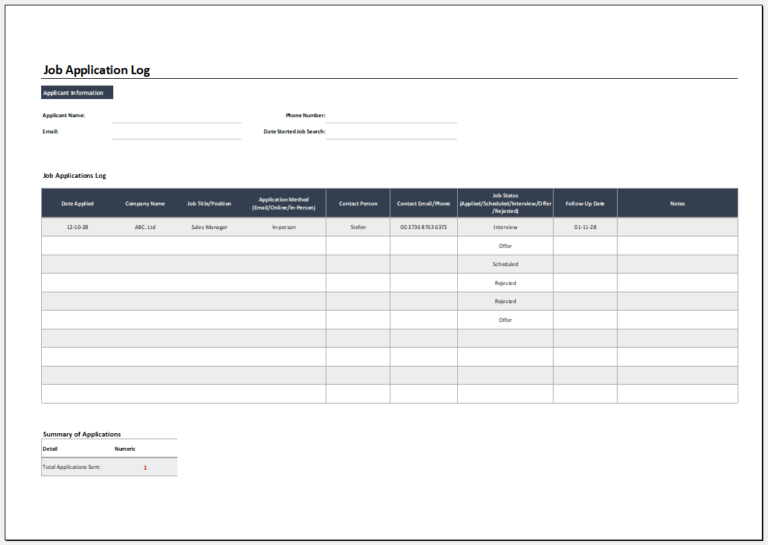
Task: Click the Job Title/Position column header
Action: click(209, 204)
